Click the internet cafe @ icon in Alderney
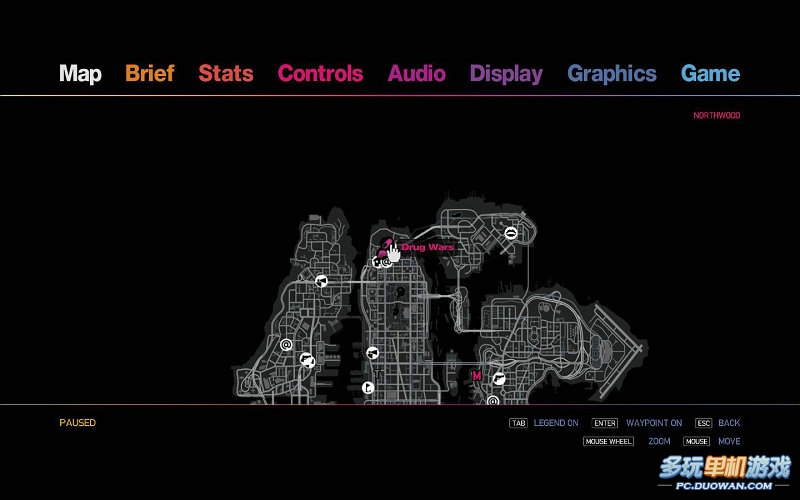This screenshot has height=500, width=800. (286, 345)
